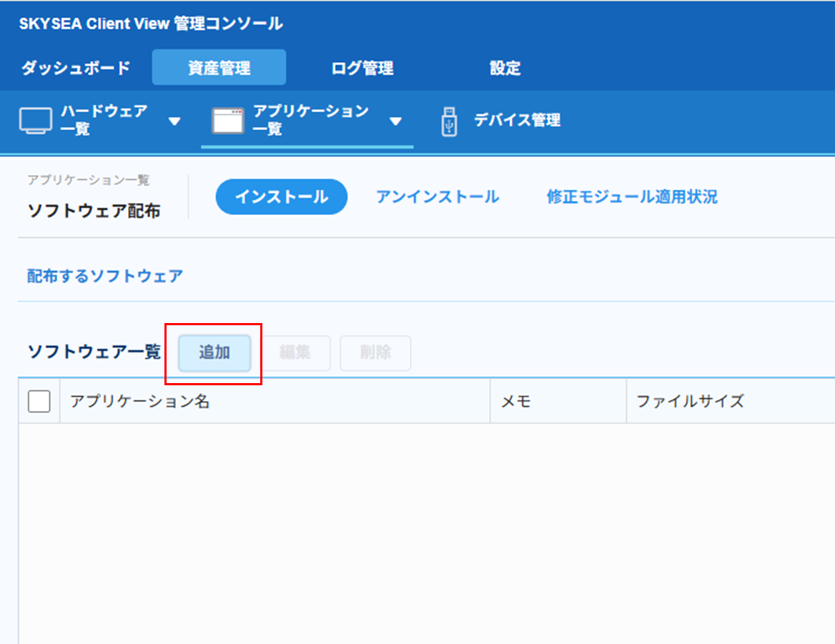Select the インストール tab
This screenshot has height=644, width=835.
click(281, 197)
